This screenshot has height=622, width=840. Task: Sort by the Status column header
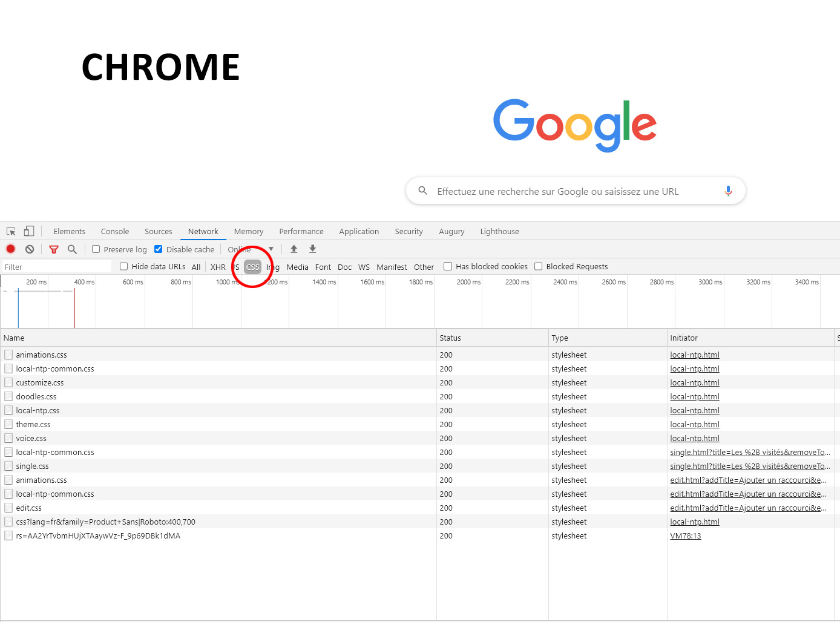[492, 338]
